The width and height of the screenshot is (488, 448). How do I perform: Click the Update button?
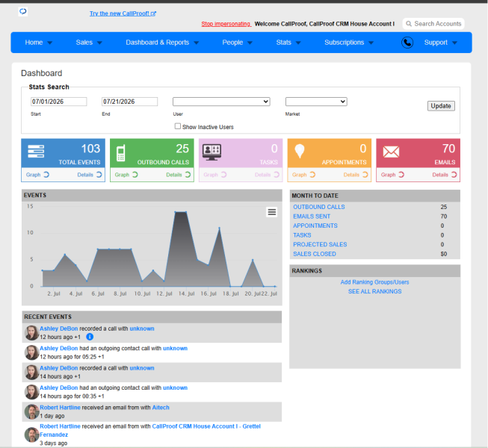441,106
